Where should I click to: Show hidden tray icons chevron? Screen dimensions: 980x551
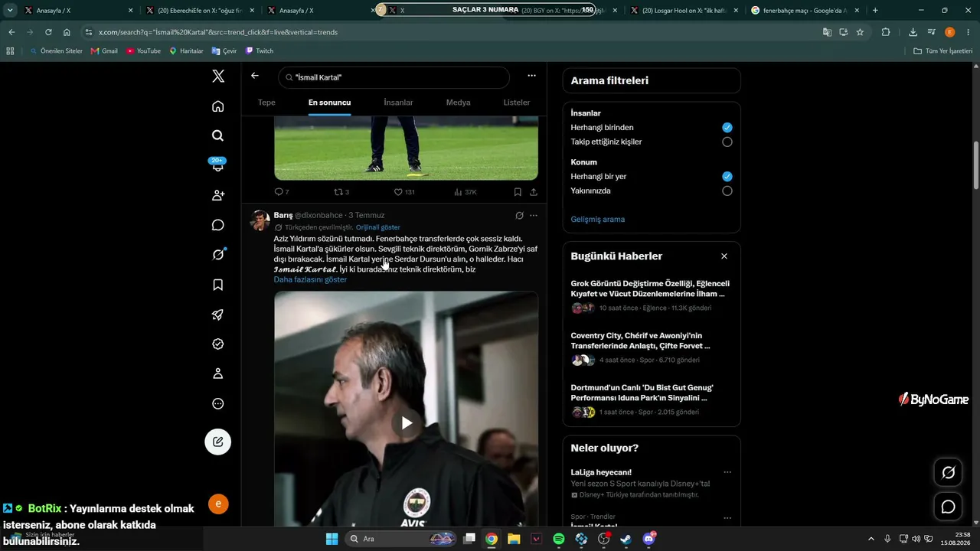coord(871,539)
